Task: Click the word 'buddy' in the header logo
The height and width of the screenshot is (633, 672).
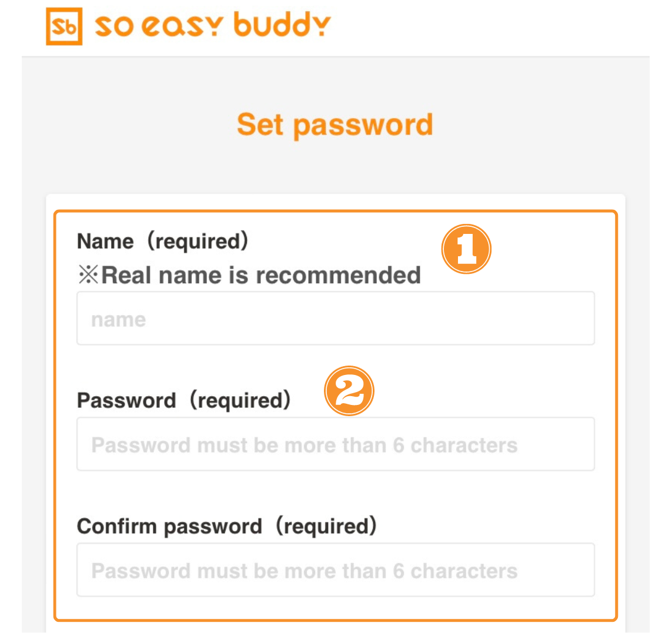Action: 283,25
